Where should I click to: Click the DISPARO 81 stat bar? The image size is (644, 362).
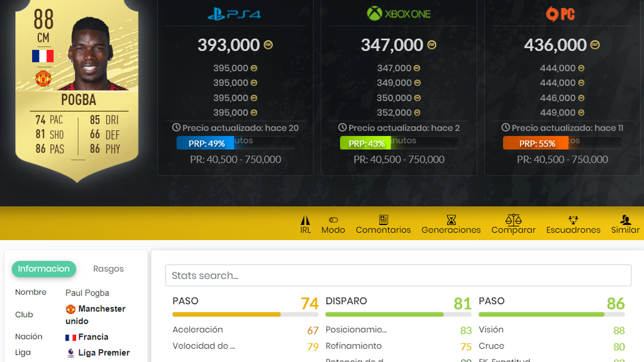point(398,314)
